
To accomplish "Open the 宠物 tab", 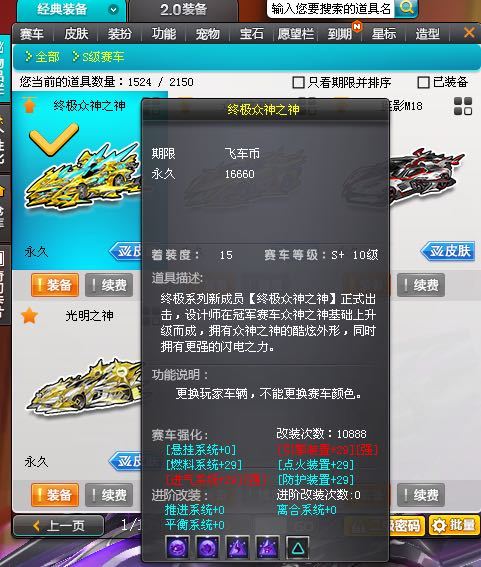I will coord(208,34).
